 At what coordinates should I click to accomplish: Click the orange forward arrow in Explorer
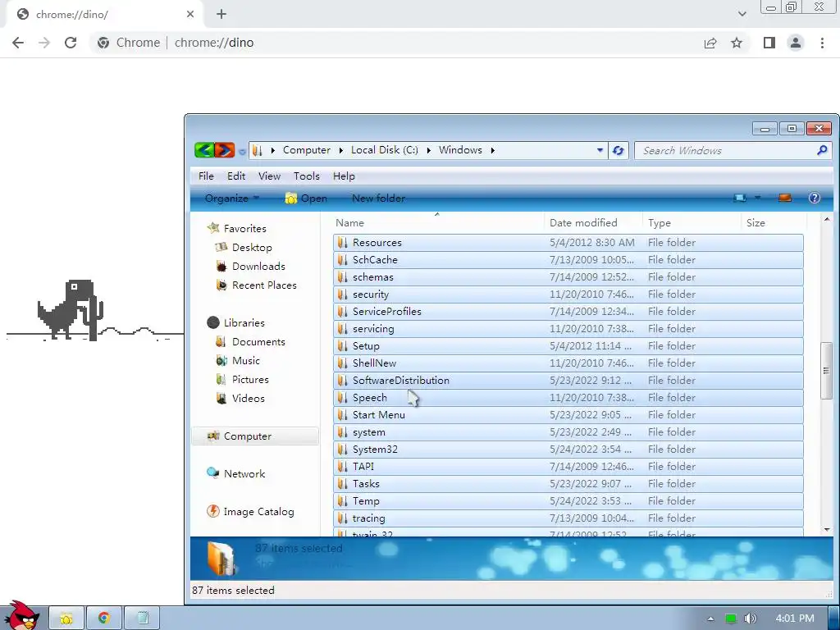[225, 150]
